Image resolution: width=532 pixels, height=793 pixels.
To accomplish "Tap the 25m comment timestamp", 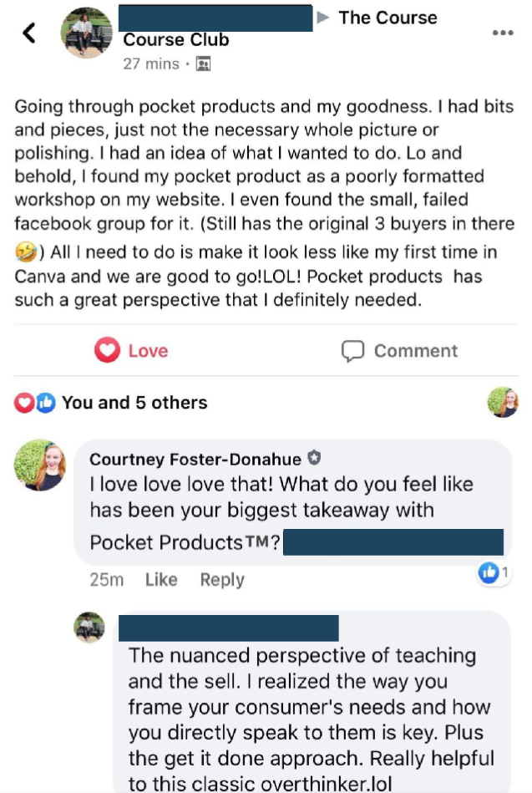I will click(106, 580).
